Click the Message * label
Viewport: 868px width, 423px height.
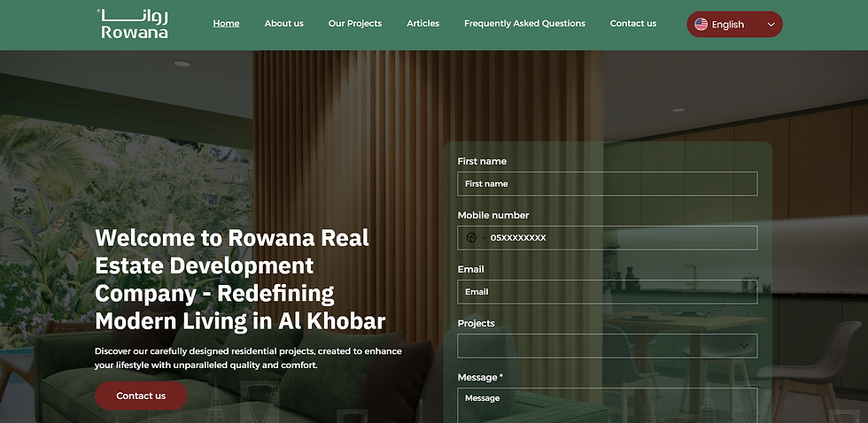[480, 377]
